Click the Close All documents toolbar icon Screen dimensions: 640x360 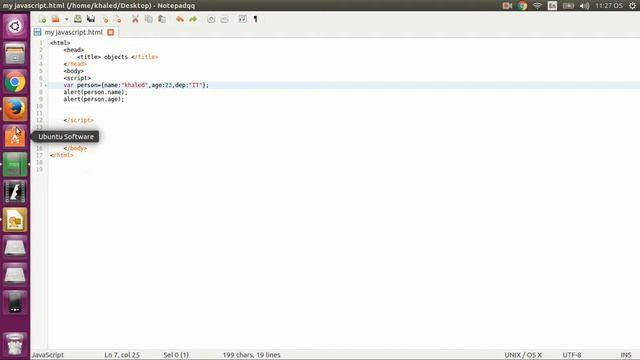pyautogui.click(x=118, y=19)
